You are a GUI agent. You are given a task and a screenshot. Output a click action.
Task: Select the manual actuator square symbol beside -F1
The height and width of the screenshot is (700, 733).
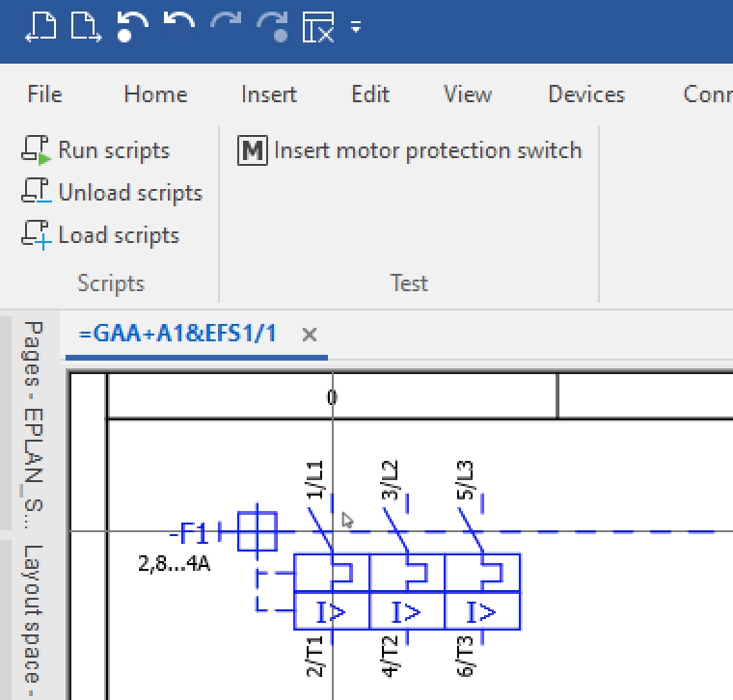(x=258, y=531)
